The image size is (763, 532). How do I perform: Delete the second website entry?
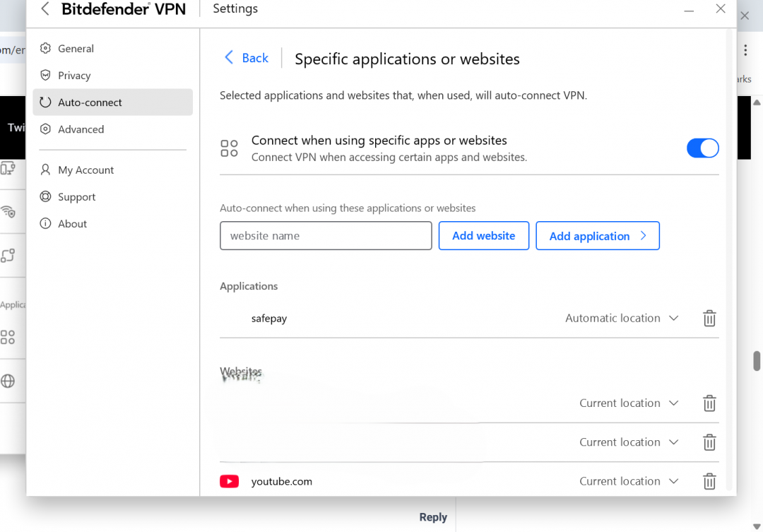[x=709, y=442]
